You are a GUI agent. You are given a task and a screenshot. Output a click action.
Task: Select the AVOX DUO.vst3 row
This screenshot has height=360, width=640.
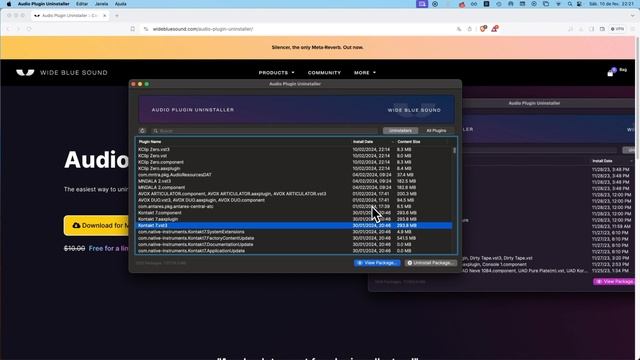tap(294, 200)
